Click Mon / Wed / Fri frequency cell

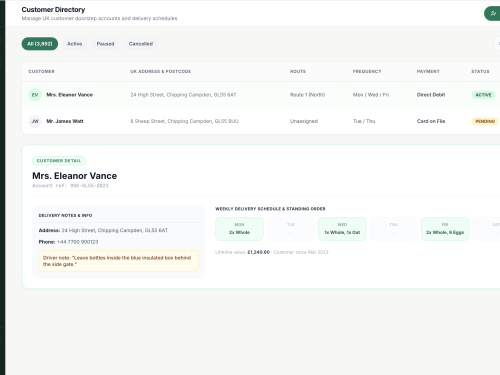tap(371, 95)
